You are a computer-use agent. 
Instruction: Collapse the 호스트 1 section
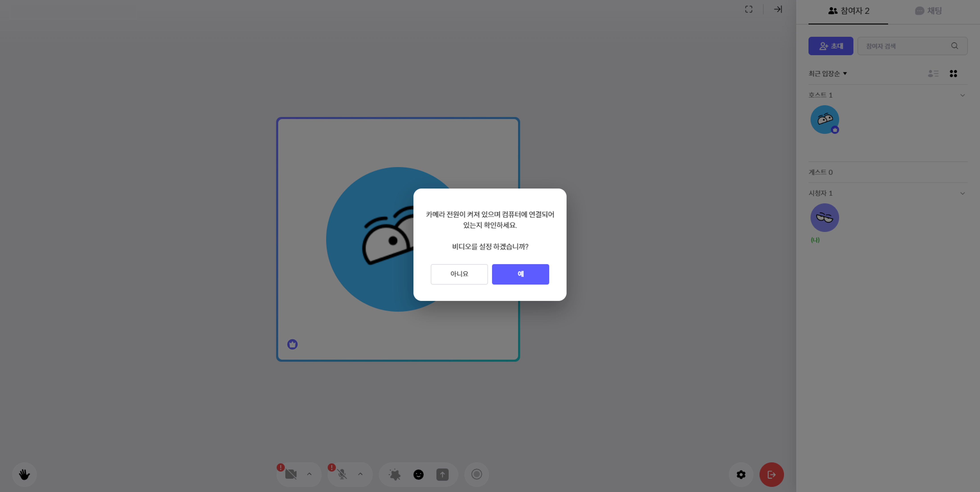click(962, 95)
